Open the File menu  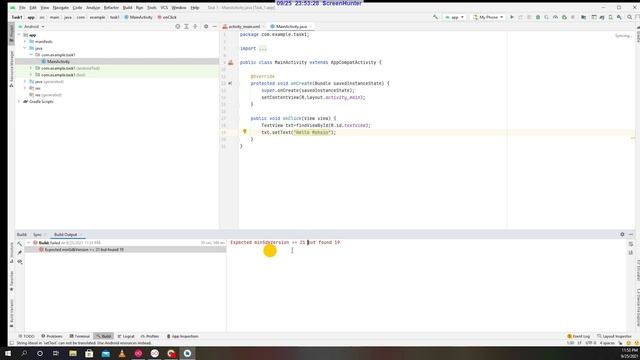[x=22, y=8]
